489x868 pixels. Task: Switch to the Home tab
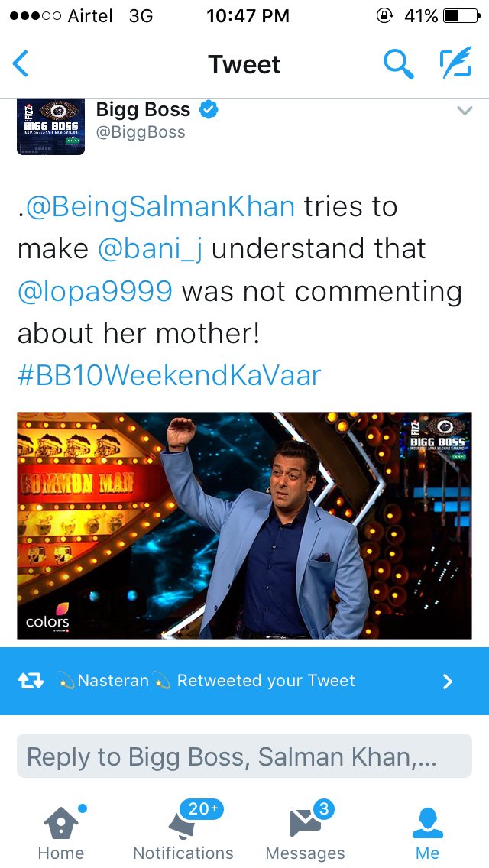[x=61, y=832]
